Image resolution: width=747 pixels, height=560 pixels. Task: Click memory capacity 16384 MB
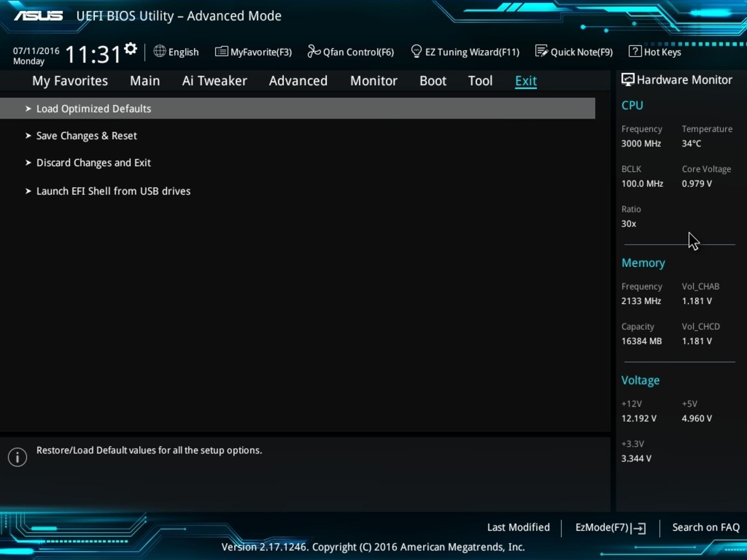[642, 341]
